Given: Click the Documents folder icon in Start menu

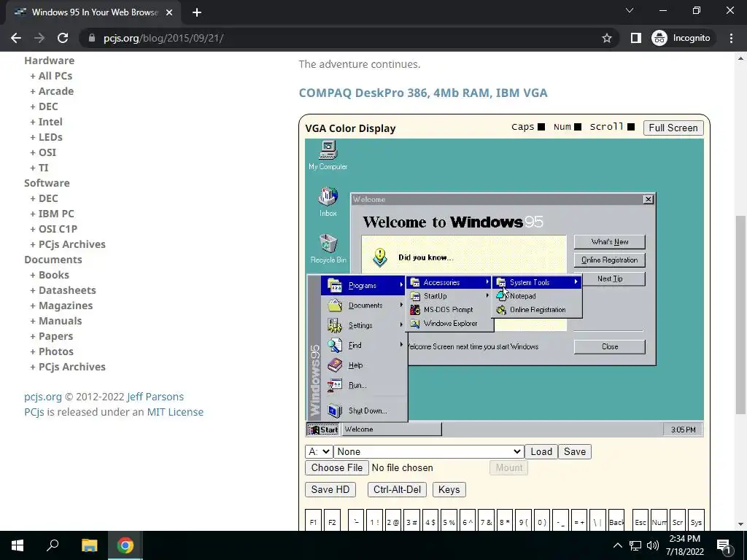Looking at the screenshot, I should point(334,306).
